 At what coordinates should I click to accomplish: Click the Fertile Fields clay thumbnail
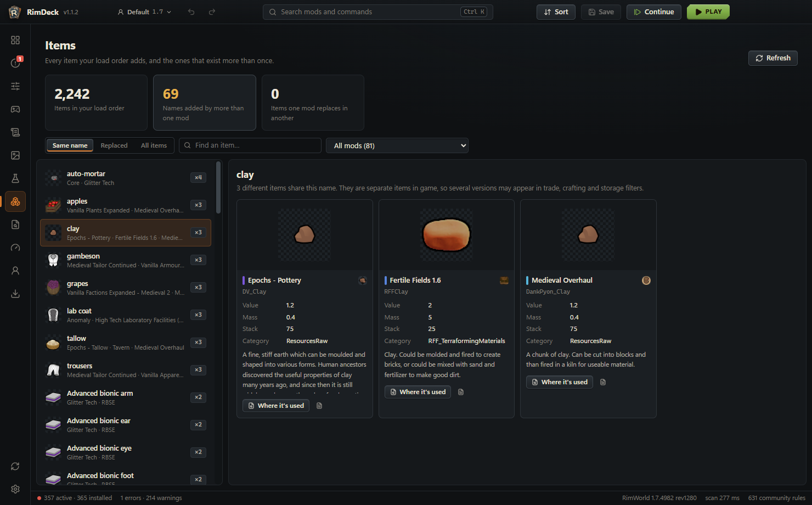pos(447,235)
